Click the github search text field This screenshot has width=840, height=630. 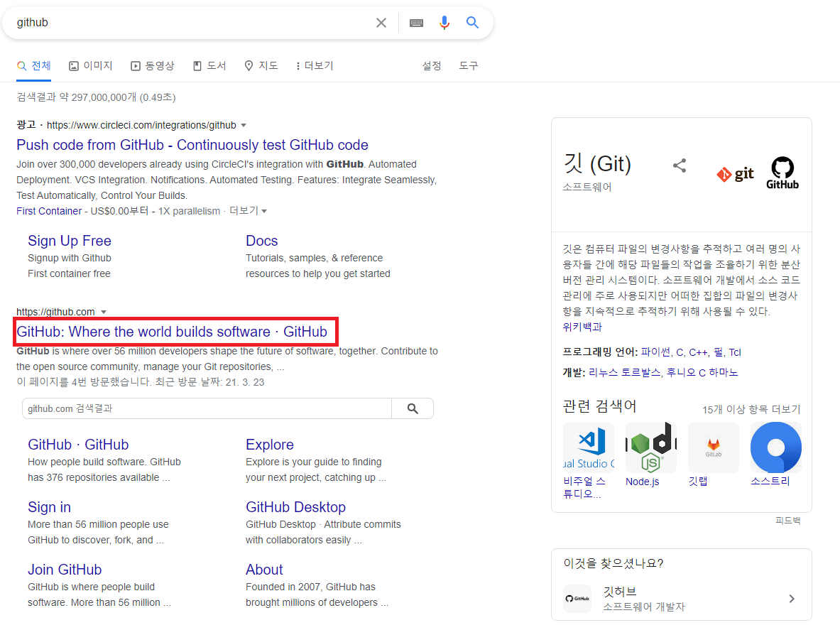(193, 23)
